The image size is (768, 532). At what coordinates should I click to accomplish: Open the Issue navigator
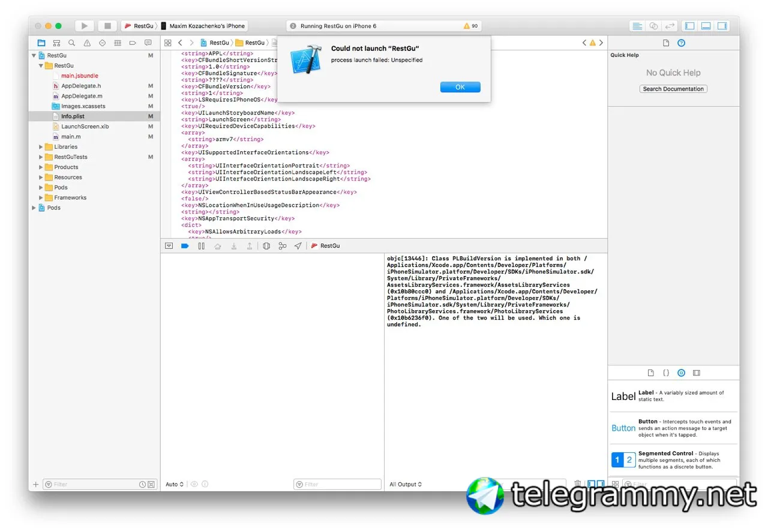[87, 43]
